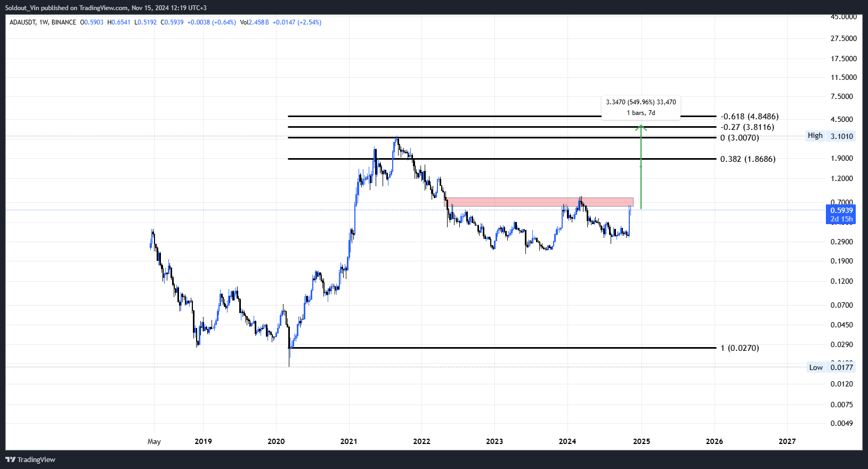Click the 0.382 (1.8686) Fibonacci label
This screenshot has width=868, height=469.
coord(748,159)
